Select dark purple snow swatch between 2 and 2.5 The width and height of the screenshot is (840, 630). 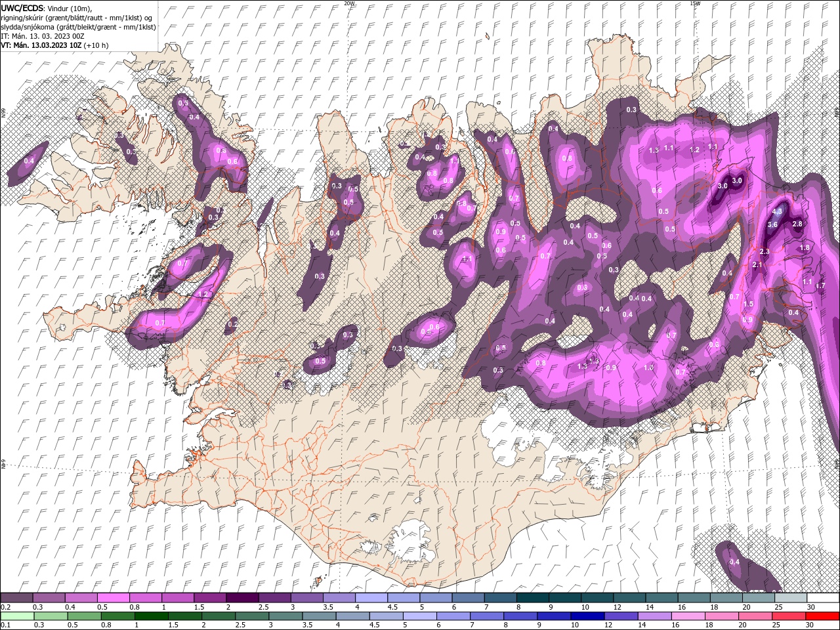tap(241, 598)
